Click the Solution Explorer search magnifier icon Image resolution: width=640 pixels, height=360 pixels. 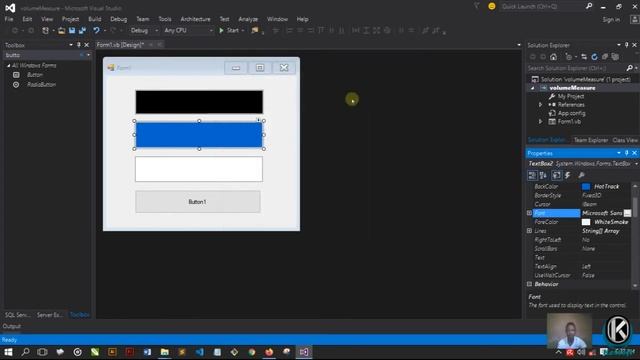(630, 68)
